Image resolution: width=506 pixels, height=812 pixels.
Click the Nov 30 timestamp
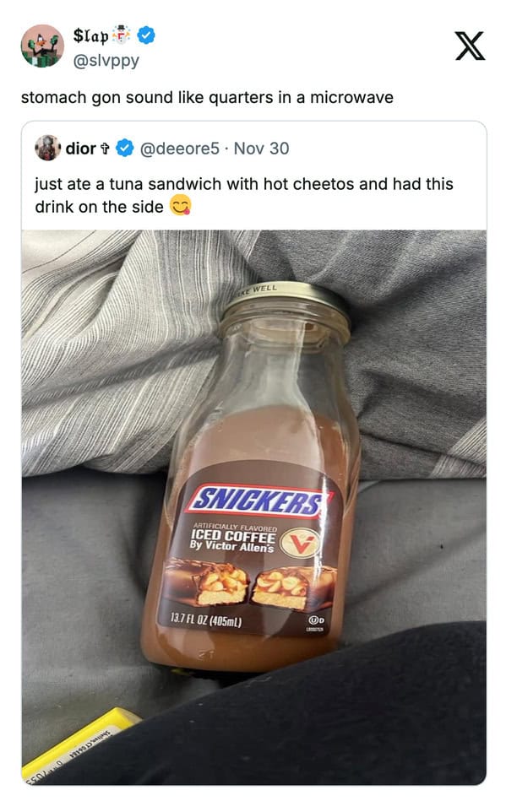[x=261, y=149]
